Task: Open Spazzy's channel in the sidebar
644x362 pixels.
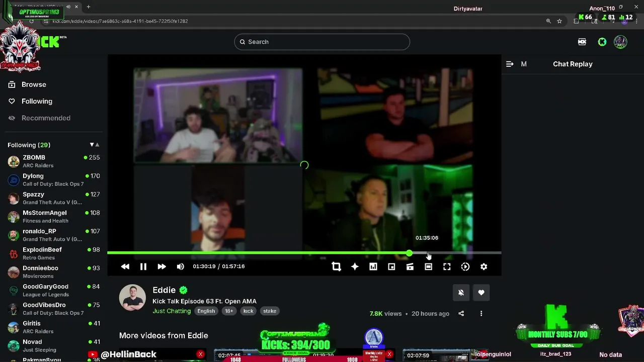Action: (x=53, y=198)
